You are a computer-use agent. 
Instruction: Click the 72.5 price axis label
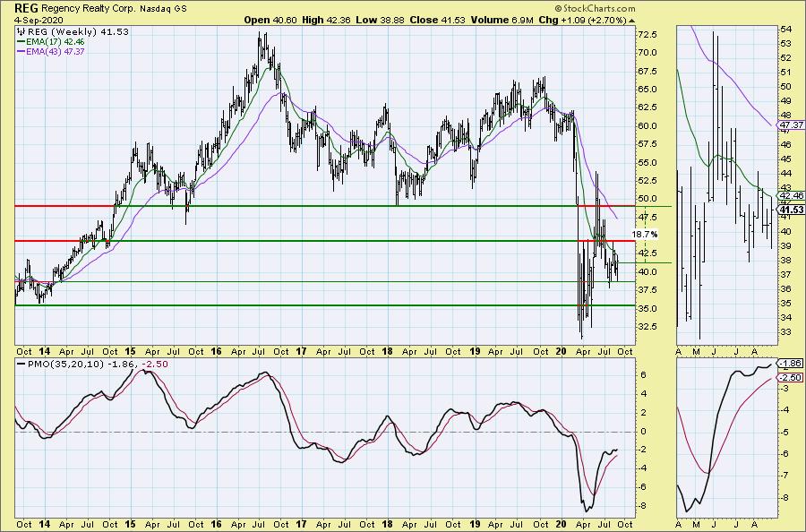click(x=649, y=34)
